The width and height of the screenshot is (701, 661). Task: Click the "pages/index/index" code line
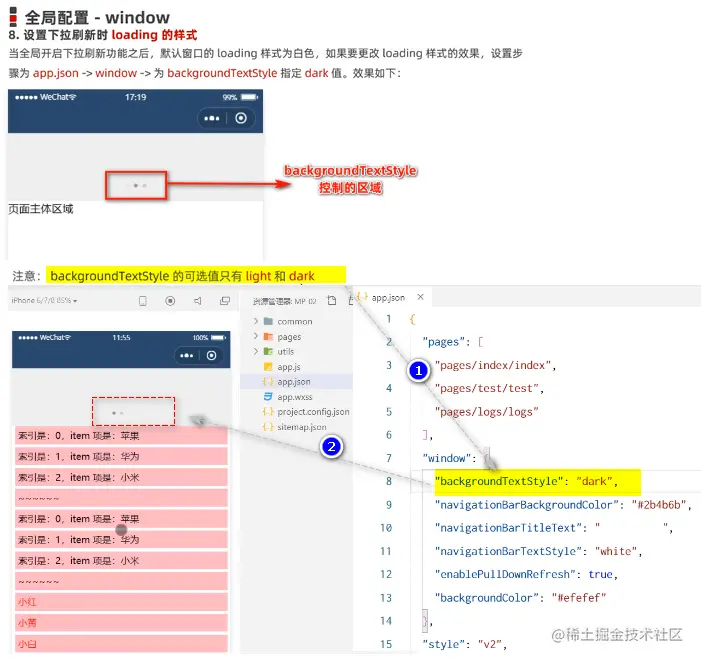[495, 366]
